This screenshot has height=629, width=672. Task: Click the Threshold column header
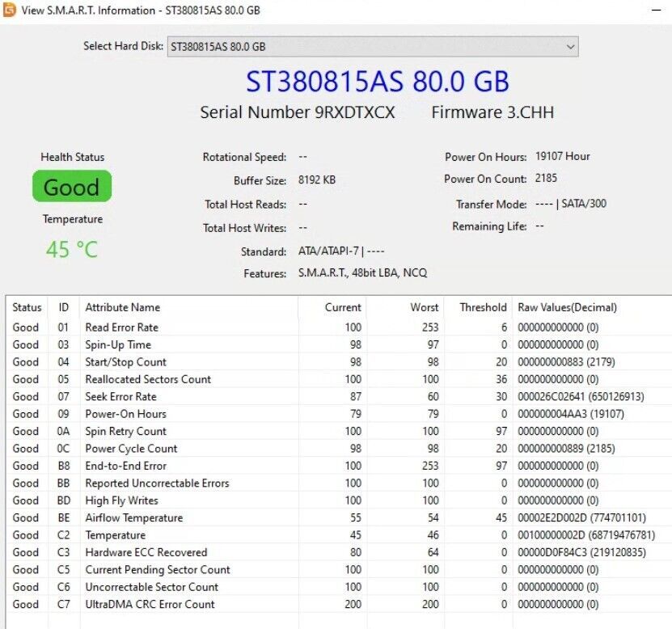[483, 307]
